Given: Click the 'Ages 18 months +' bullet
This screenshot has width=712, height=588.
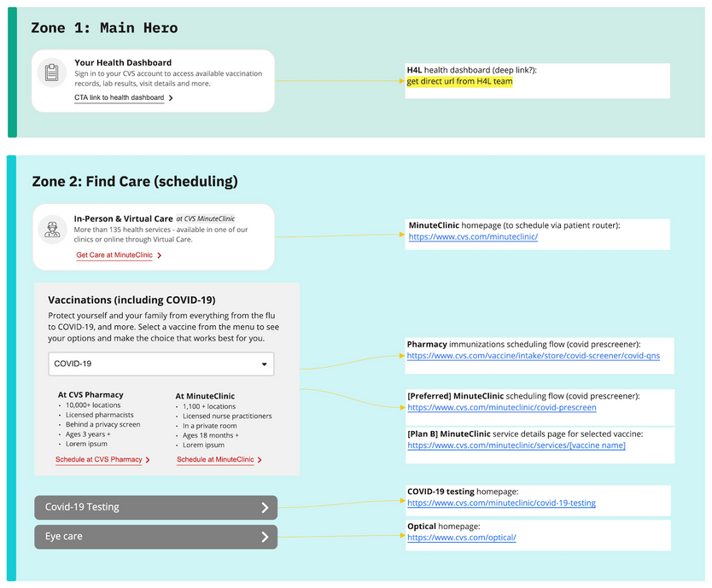Looking at the screenshot, I should 211,435.
